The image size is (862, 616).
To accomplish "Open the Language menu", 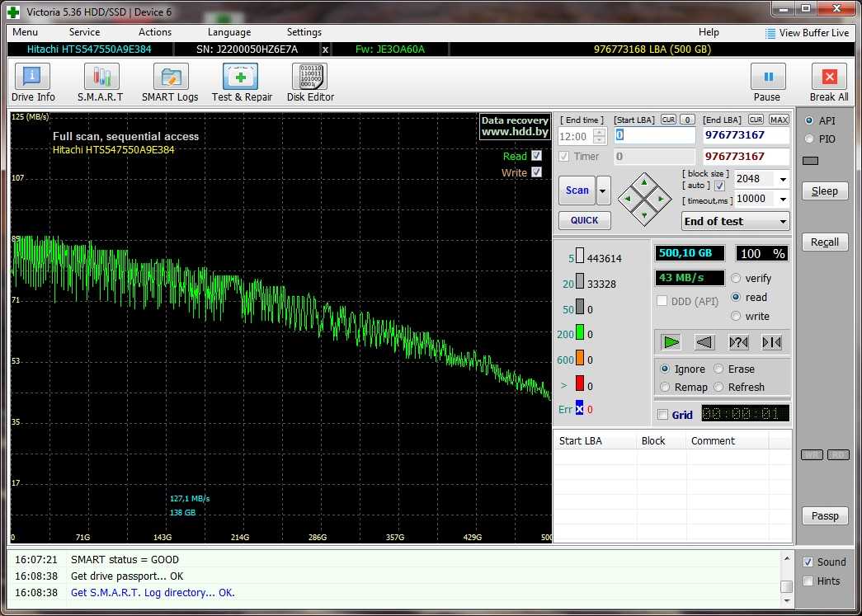I will coord(229,32).
